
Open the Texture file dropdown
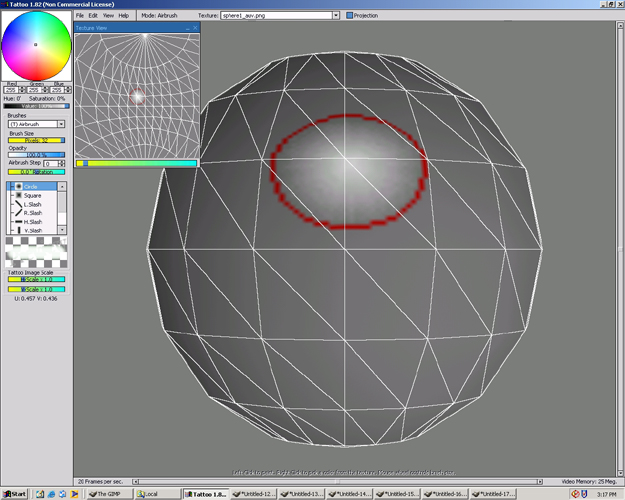coord(336,16)
